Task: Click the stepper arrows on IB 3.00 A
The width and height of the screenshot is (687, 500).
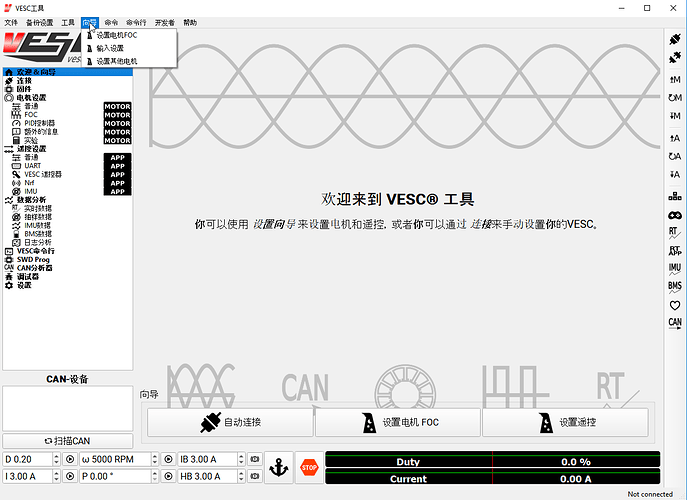Action: pyautogui.click(x=240, y=459)
